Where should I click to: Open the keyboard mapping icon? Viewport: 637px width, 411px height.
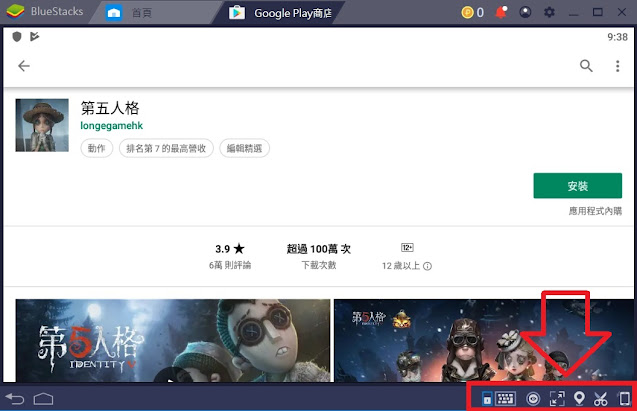point(505,399)
